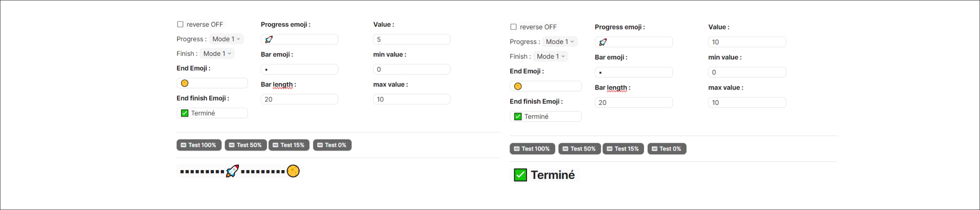Enable the reverse OFF checkbox on the right
The width and height of the screenshot is (980, 210).
tap(513, 27)
